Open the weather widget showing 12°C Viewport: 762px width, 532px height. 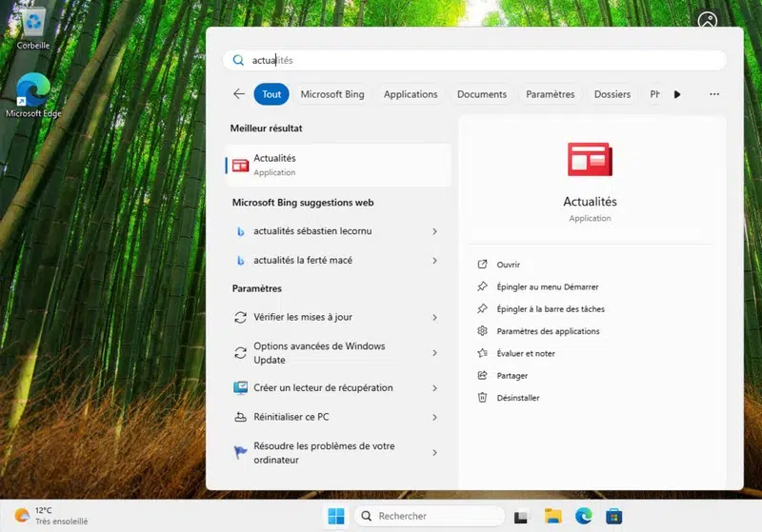pos(52,516)
